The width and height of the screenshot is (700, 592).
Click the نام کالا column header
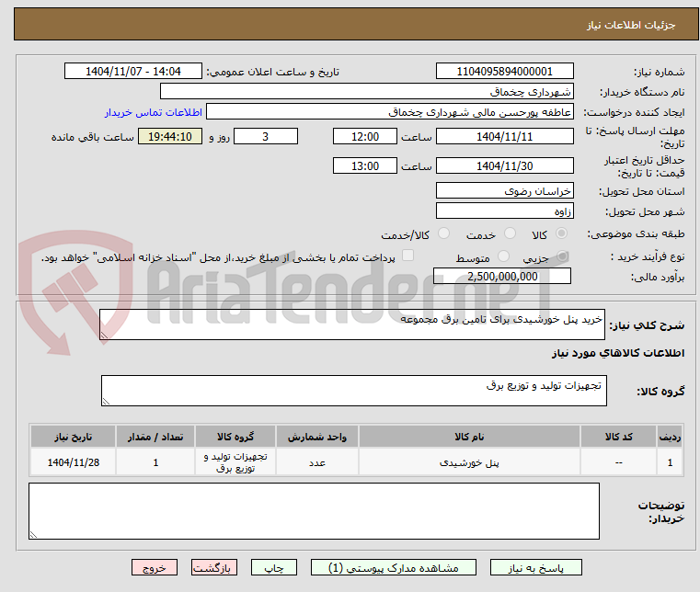(469, 437)
